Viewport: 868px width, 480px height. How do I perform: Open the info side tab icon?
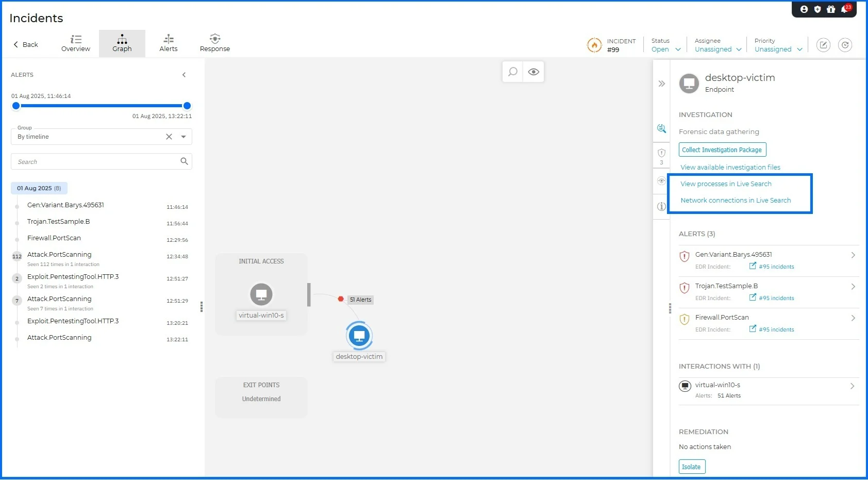[x=661, y=206]
